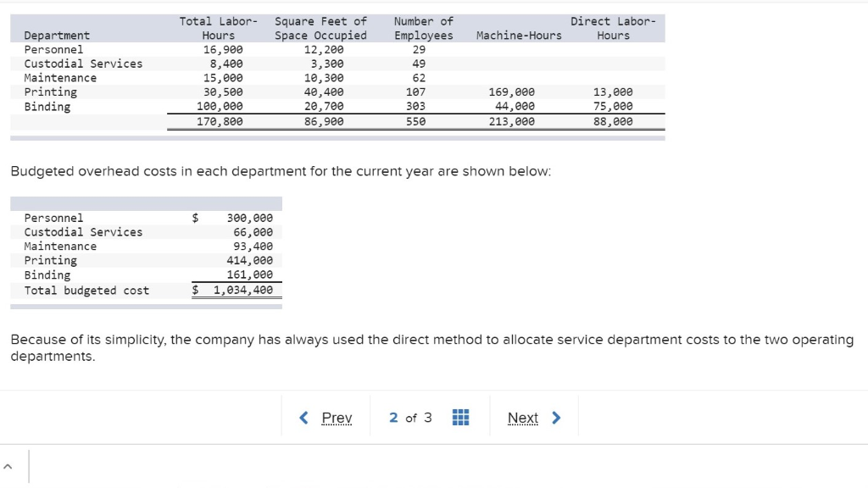The width and height of the screenshot is (868, 488).
Task: Click the 169,000 machine-hours cell
Action: 511,92
